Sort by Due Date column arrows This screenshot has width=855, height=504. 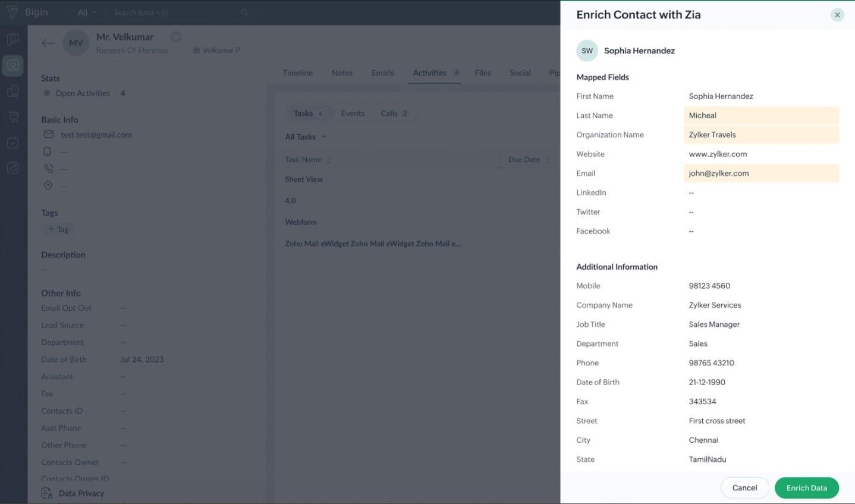point(548,160)
